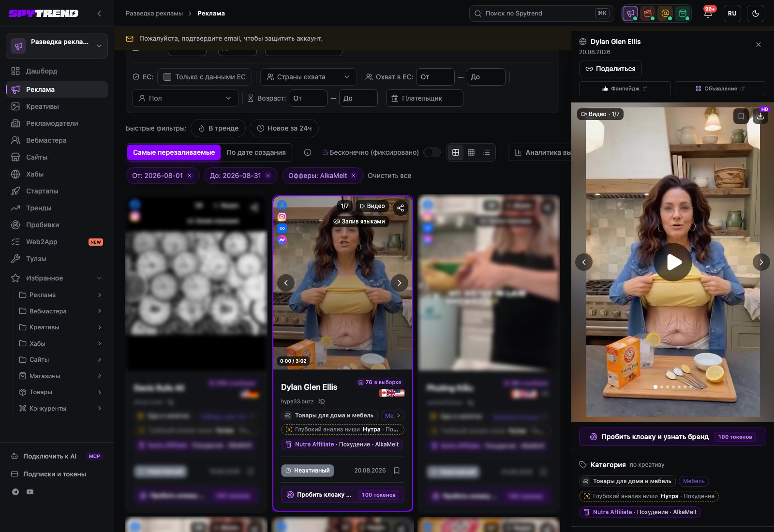Image resolution: width=774 pixels, height=532 pixels.
Task: Expand the 'Пол' gender dropdown
Action: [x=185, y=98]
